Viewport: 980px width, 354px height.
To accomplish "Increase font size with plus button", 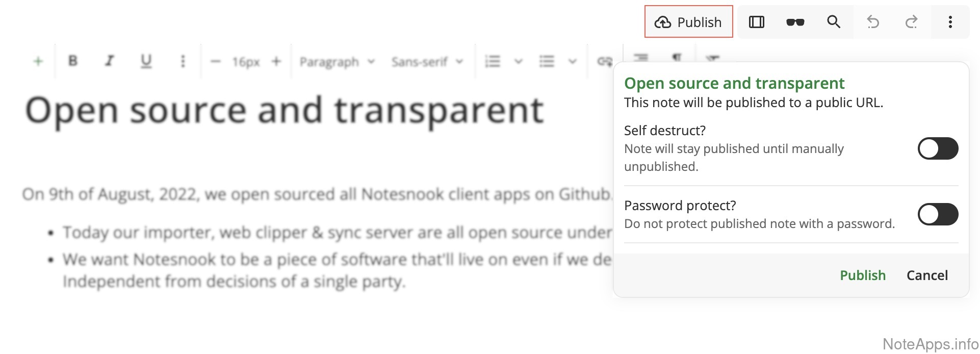I will click(276, 61).
